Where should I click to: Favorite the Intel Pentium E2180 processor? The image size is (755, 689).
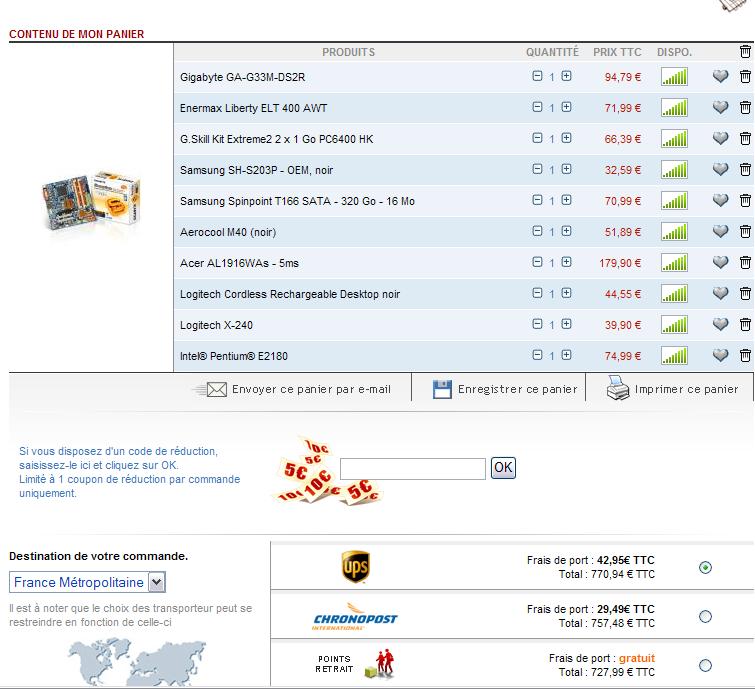pos(720,355)
